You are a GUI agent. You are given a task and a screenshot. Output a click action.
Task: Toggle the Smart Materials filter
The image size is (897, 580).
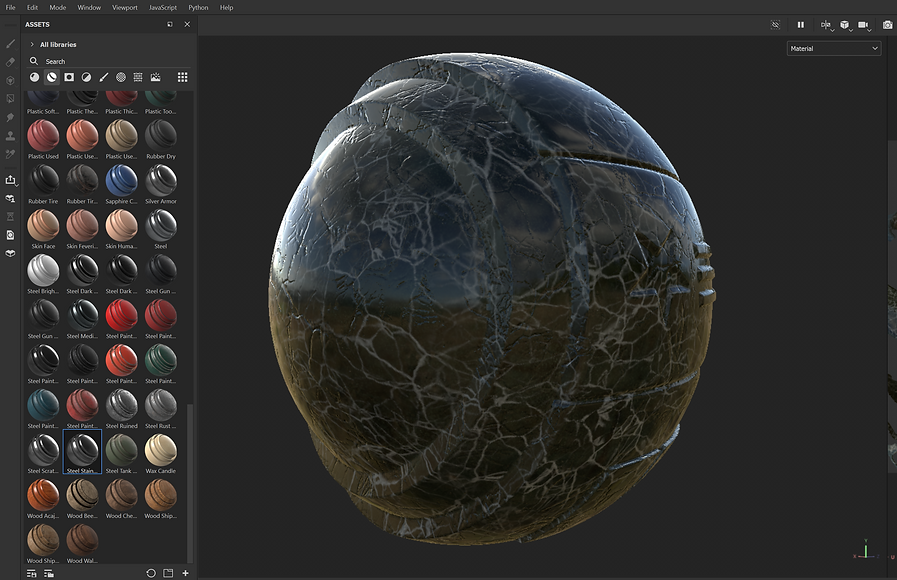point(51,77)
